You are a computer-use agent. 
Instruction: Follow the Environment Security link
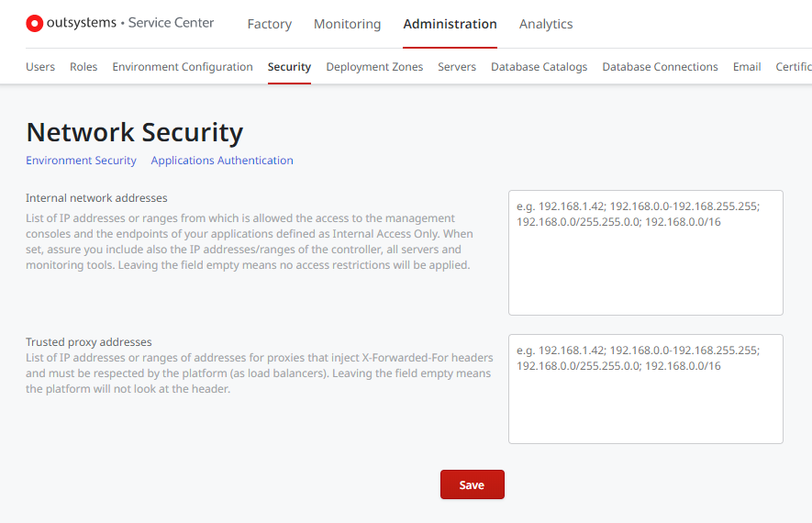tap(82, 161)
